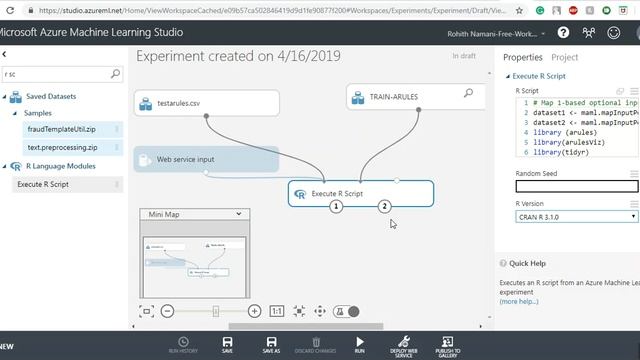The height and width of the screenshot is (360, 640).
Task: Click Deploy Web Service
Action: pyautogui.click(x=404, y=347)
